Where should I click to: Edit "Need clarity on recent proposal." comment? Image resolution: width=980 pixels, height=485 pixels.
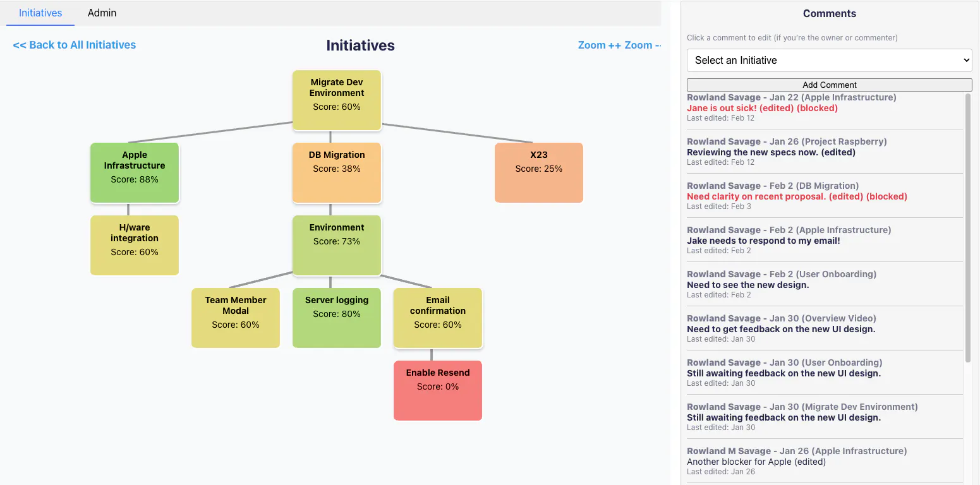pos(825,196)
